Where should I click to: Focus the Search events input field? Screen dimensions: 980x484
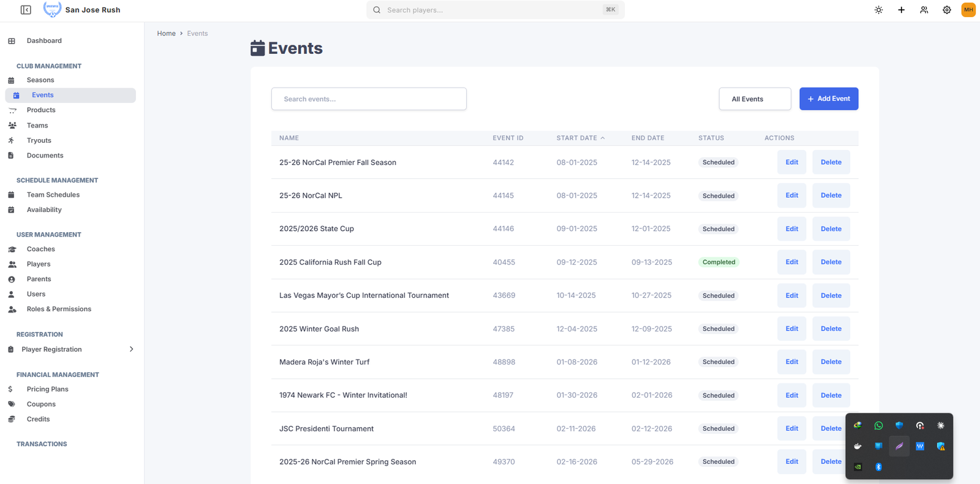click(369, 99)
